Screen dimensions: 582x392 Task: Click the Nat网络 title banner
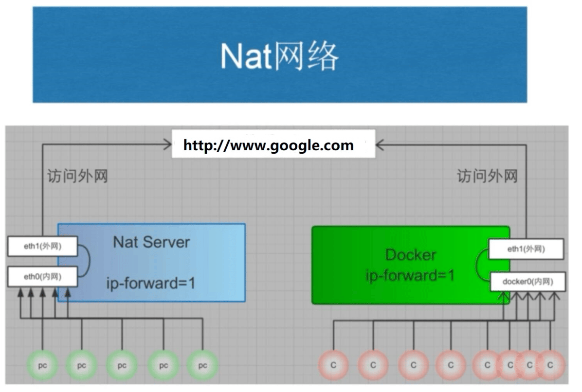(279, 54)
